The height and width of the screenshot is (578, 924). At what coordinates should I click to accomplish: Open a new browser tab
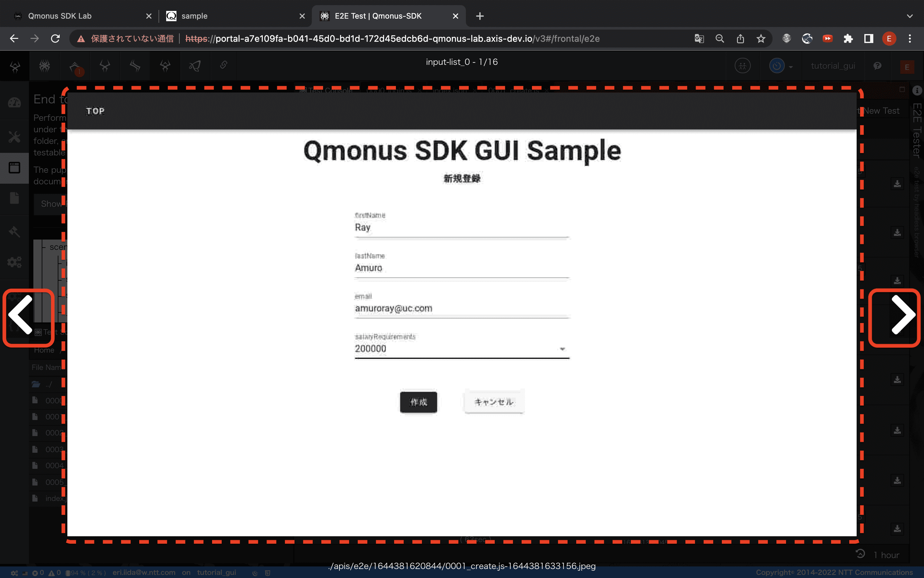(x=480, y=16)
